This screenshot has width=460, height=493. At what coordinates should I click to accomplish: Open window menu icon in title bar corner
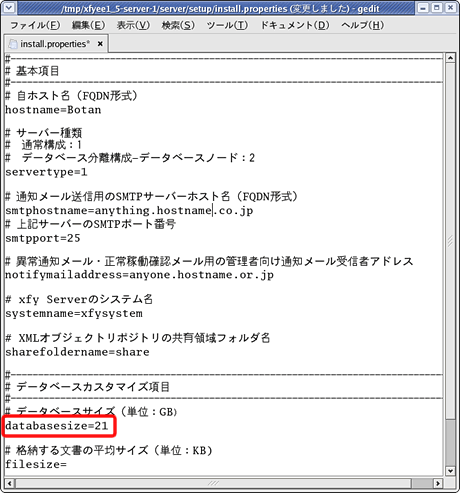[9, 8]
